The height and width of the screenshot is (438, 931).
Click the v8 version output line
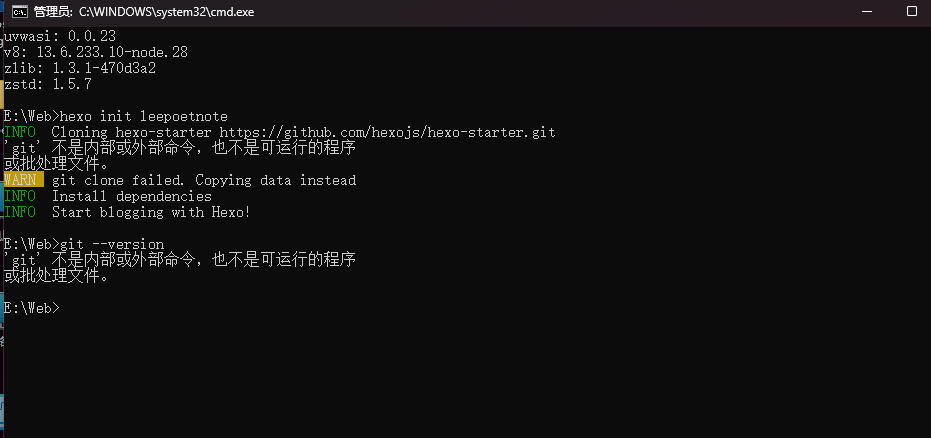[x=95, y=52]
